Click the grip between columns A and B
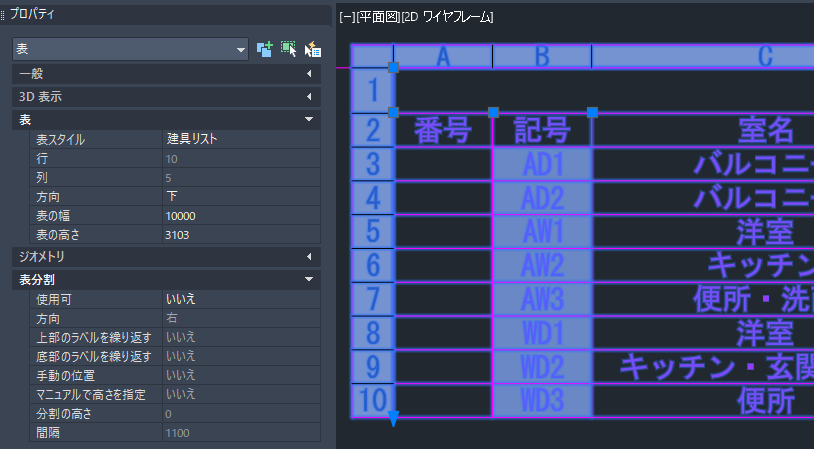This screenshot has width=814, height=449. coord(493,112)
